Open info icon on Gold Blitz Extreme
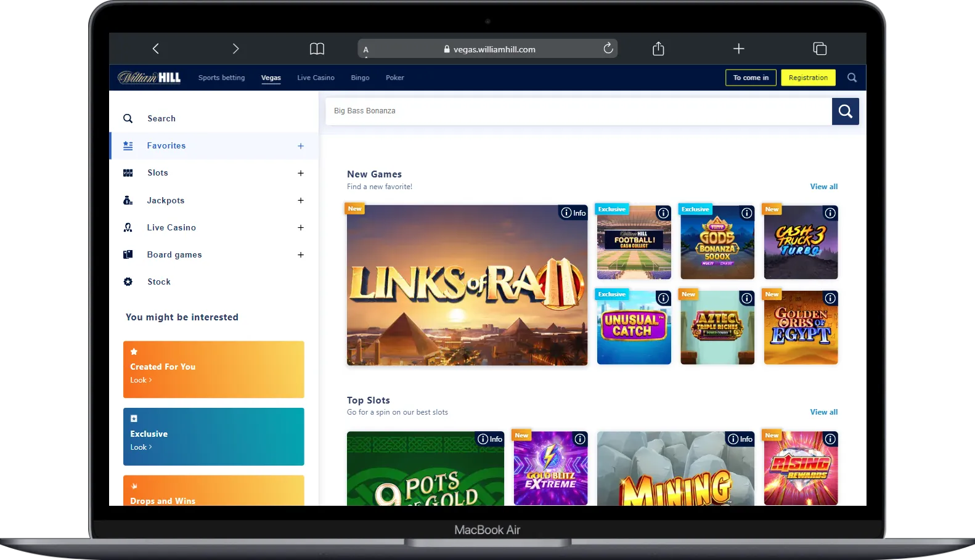This screenshot has height=560, width=975. [580, 439]
